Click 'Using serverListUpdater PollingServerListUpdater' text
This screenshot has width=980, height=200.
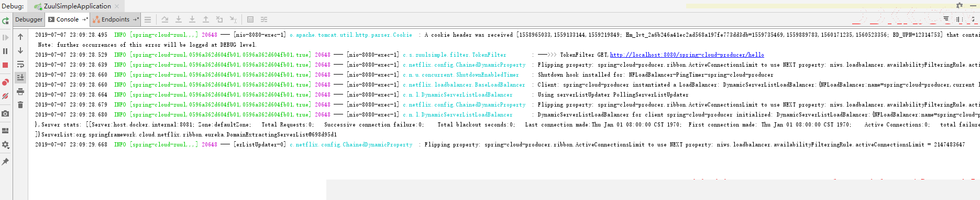613,94
